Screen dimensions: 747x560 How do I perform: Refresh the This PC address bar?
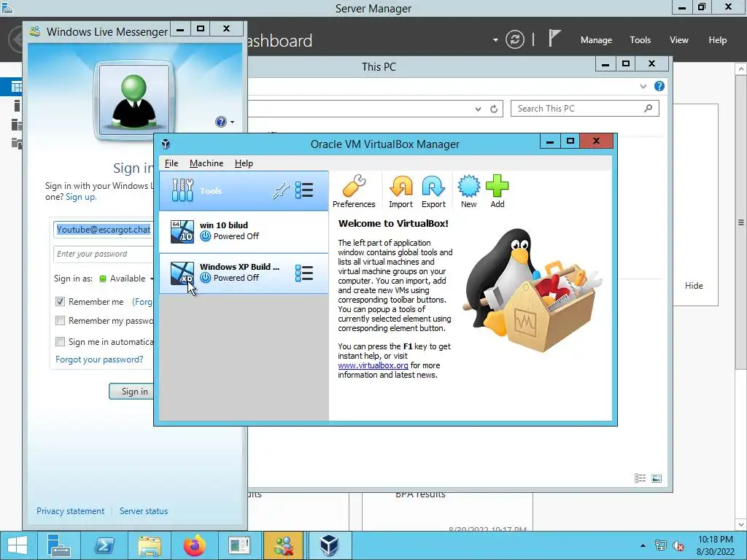coord(494,109)
